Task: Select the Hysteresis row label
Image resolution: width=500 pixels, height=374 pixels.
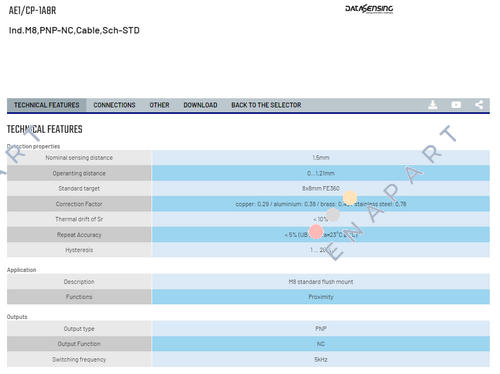Action: 79,250
